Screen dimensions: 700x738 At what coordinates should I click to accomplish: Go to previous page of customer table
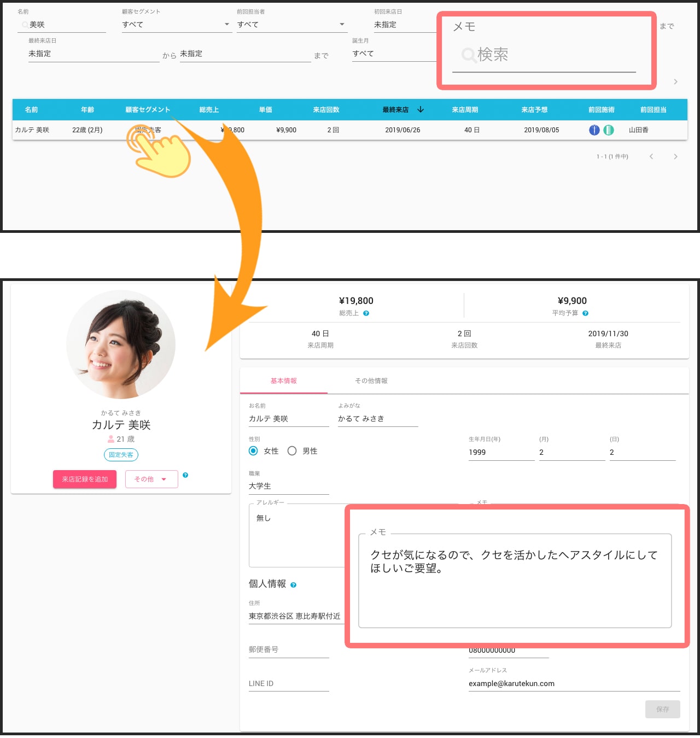(651, 157)
